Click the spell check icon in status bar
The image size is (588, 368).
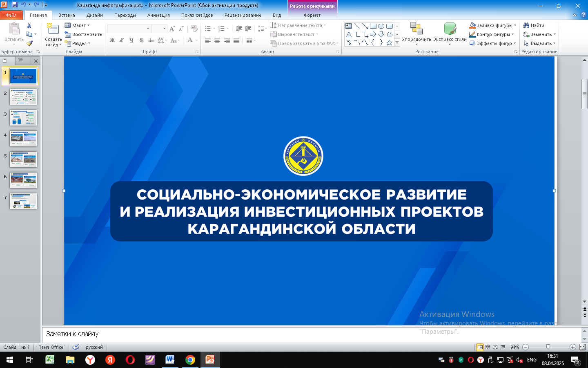coord(76,347)
